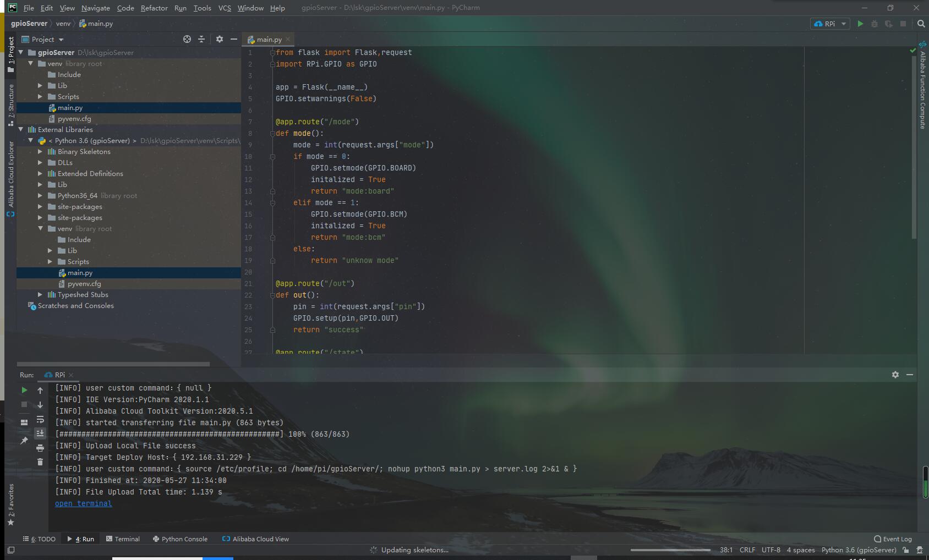Toggle read-only lock in status bar
The height and width of the screenshot is (560, 929).
tap(906, 550)
